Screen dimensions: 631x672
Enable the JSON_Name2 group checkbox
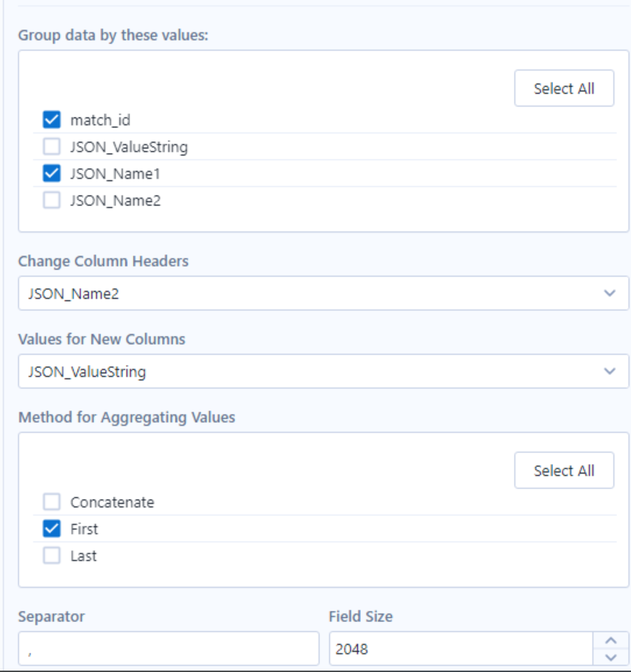tap(52, 200)
